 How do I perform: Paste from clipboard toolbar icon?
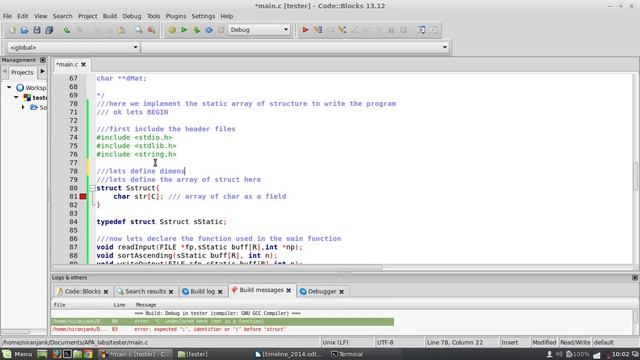[121, 30]
